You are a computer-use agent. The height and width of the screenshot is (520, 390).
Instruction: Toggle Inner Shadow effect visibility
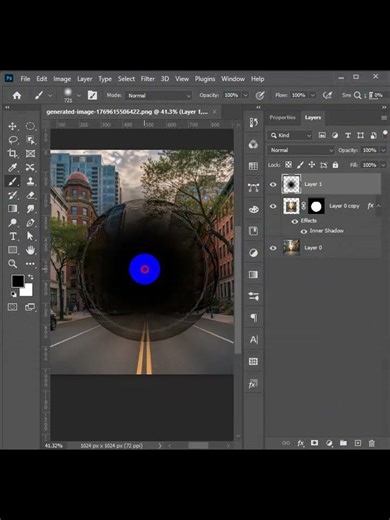[304, 231]
